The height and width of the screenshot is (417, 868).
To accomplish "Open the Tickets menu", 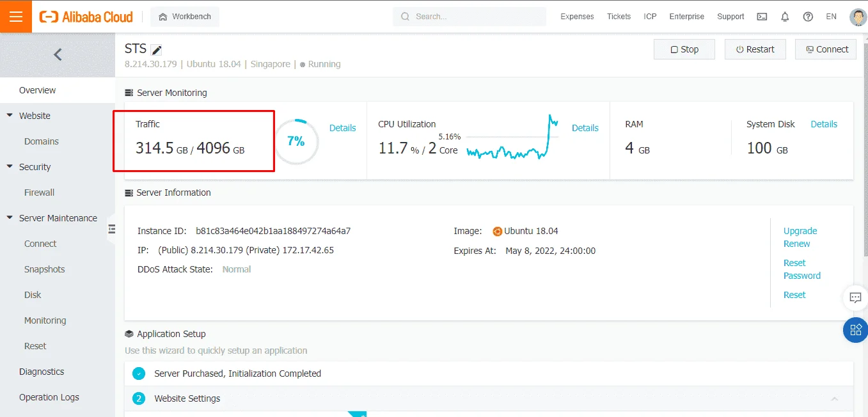I will point(619,17).
